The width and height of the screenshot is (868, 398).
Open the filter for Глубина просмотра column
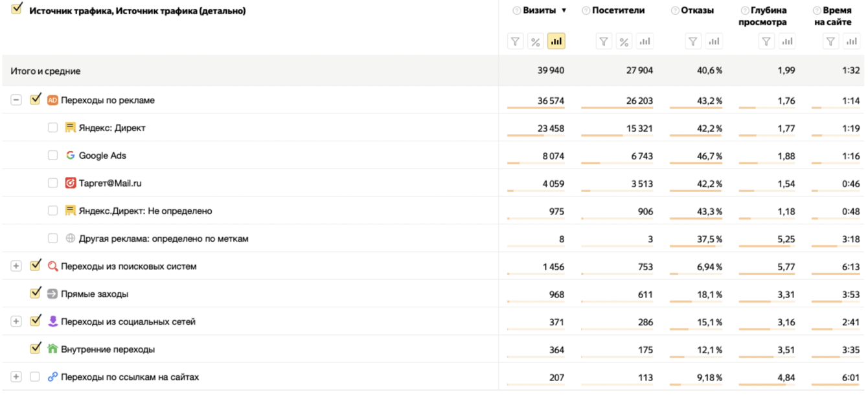pos(767,41)
